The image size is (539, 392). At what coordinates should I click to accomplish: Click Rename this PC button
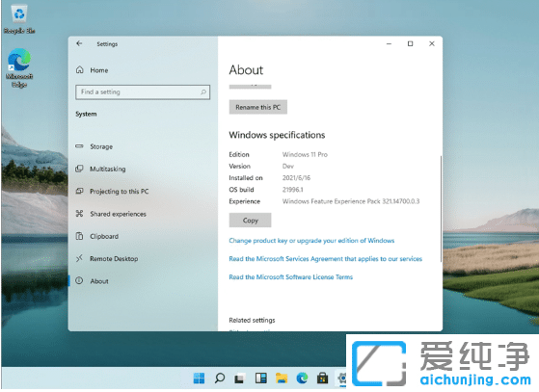coord(258,107)
